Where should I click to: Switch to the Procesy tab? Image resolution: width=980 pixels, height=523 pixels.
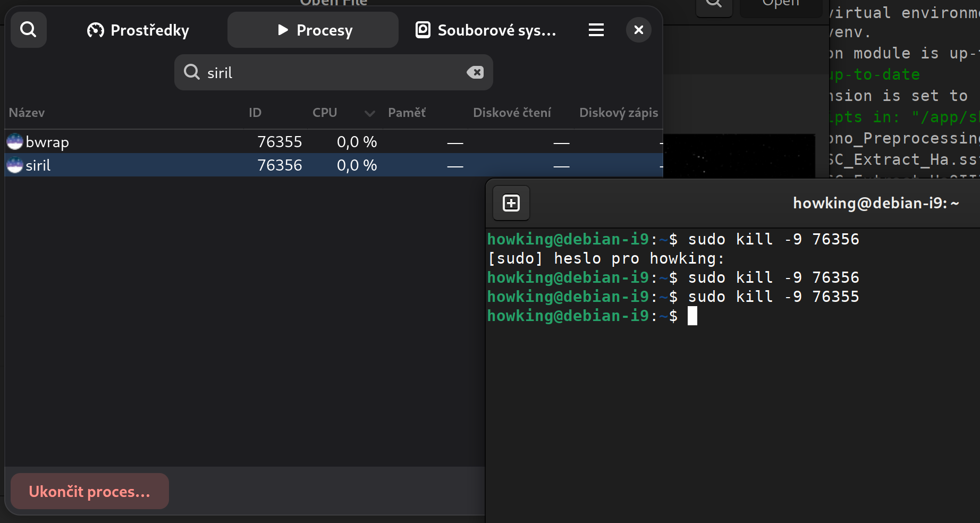tap(313, 30)
